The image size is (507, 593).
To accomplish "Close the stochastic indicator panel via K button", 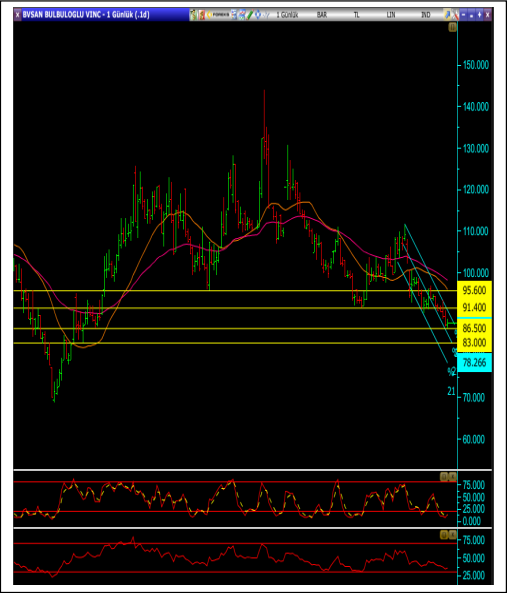I will (453, 477).
